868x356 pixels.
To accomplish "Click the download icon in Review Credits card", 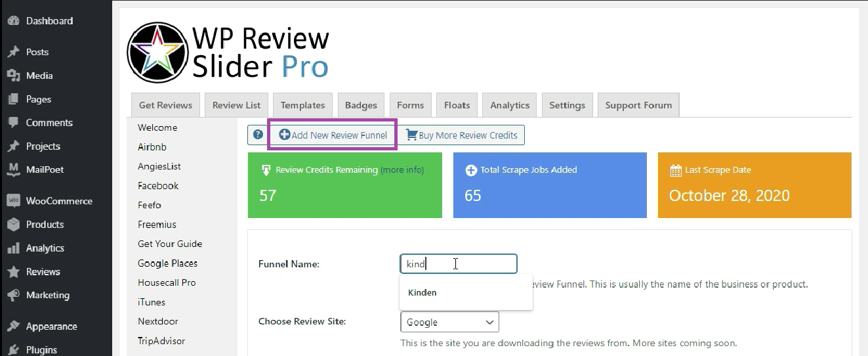I will point(266,170).
